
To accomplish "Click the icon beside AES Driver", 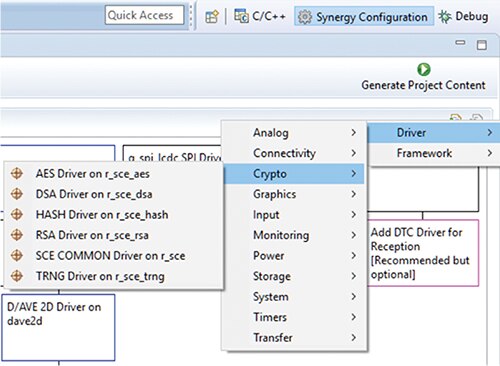I will tap(17, 173).
